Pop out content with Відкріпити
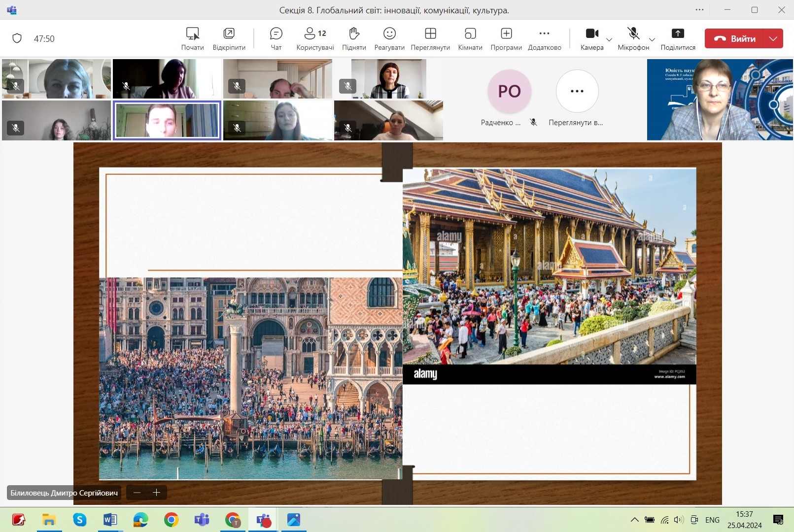Viewport: 794px width, 532px height. [229, 38]
